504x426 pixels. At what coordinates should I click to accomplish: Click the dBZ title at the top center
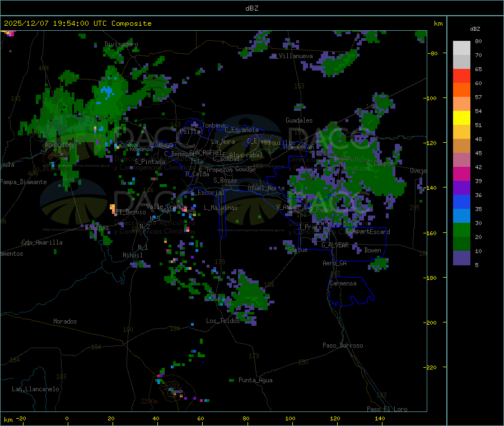pyautogui.click(x=251, y=8)
